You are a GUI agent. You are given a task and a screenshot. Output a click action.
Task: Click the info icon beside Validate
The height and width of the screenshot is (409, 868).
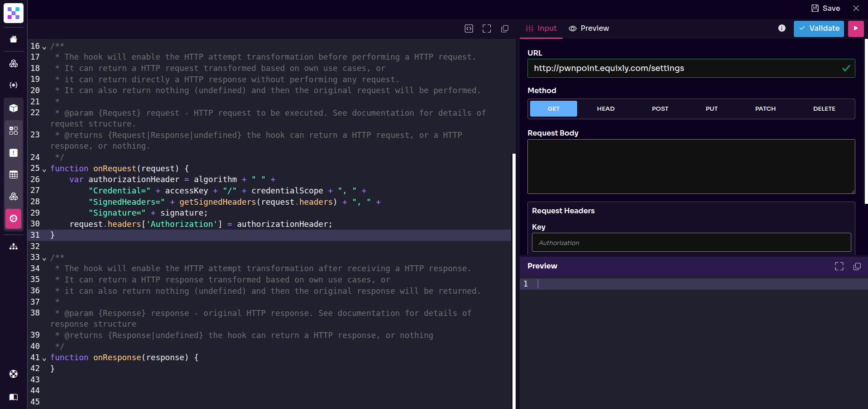tap(782, 28)
